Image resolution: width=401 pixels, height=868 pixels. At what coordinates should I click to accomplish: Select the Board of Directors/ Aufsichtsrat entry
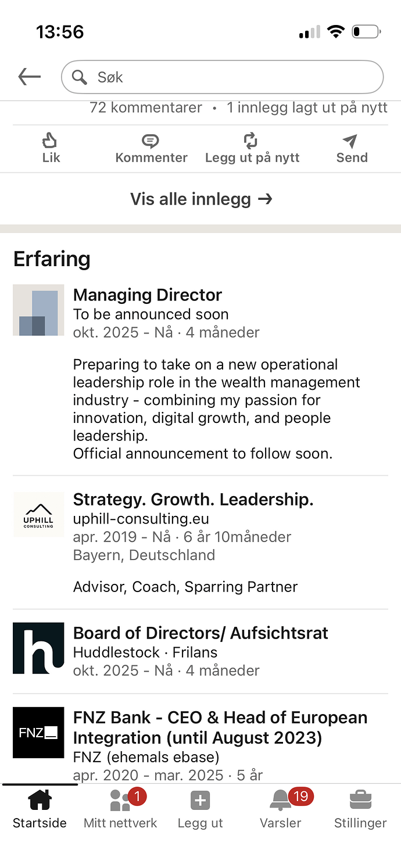pos(201,633)
